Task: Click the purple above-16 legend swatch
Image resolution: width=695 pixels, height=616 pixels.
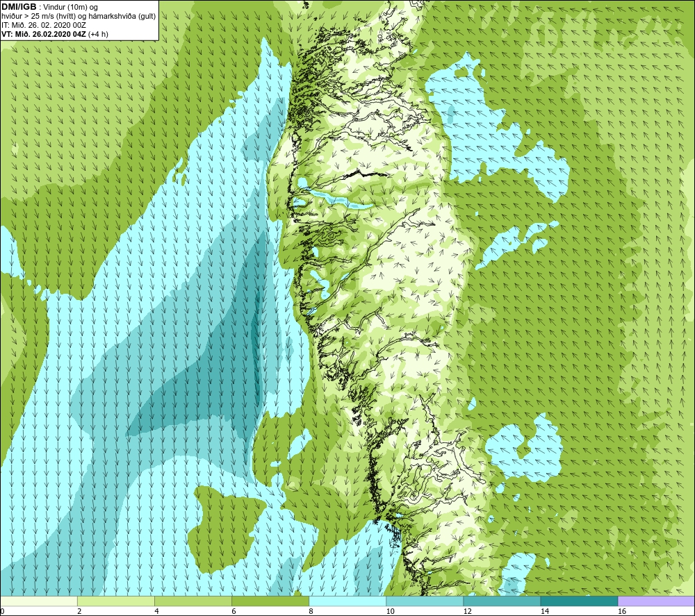Action: [x=656, y=601]
